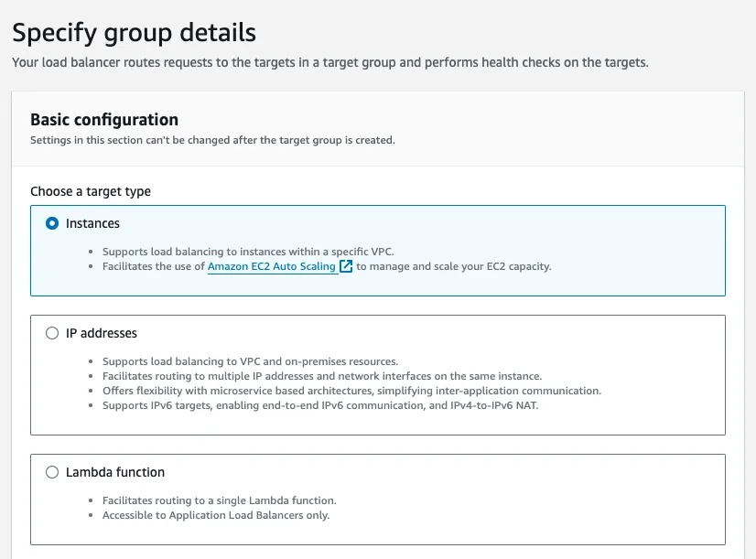The width and height of the screenshot is (756, 559).
Task: Click the "routing to multiple IP addresses" bullet
Action: click(322, 376)
